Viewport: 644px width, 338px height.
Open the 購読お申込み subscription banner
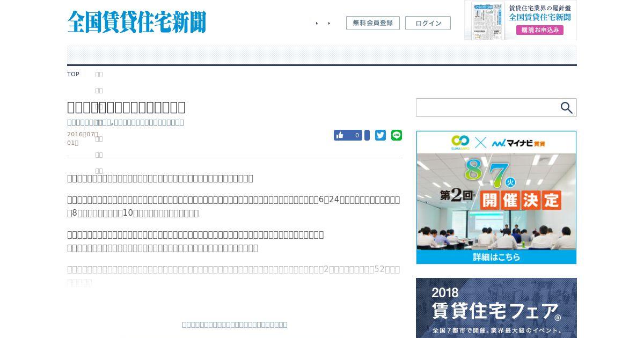click(521, 20)
